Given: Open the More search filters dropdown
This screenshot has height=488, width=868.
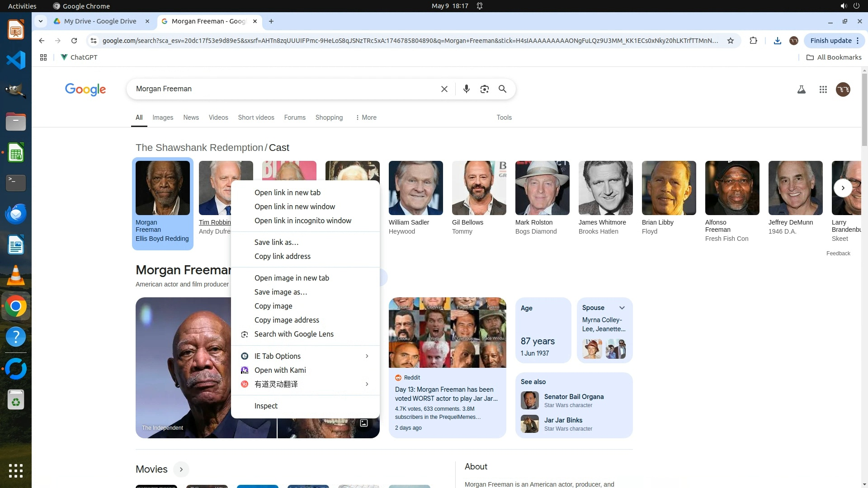Looking at the screenshot, I should (x=366, y=117).
